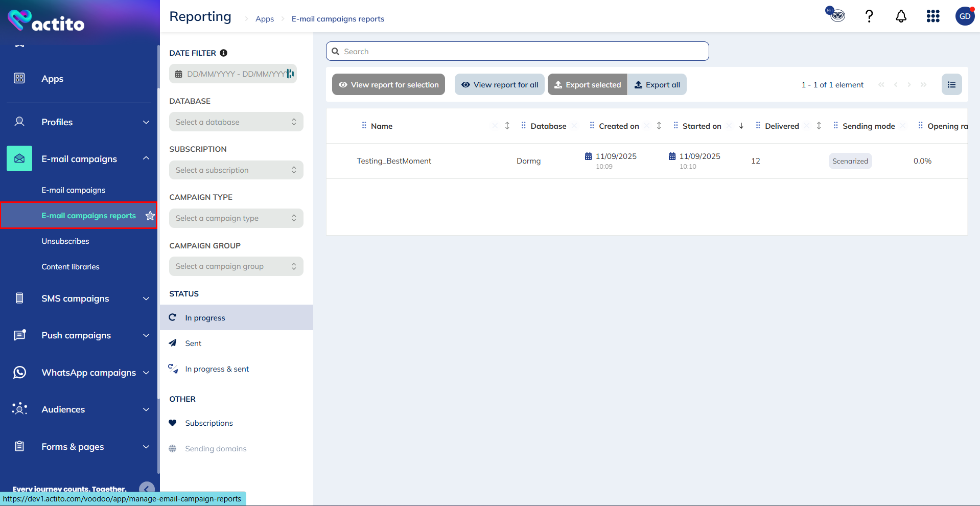Click the Export all button
Viewport: 980px width, 506px height.
coord(657,85)
